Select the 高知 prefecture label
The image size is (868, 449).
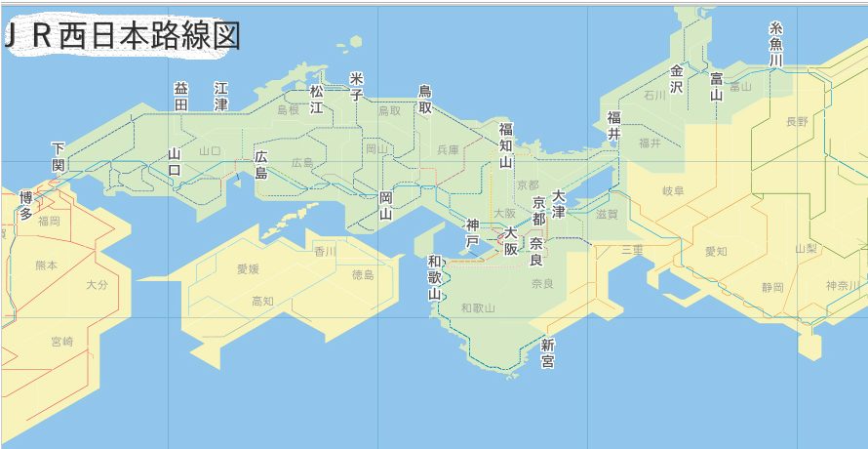[263, 302]
